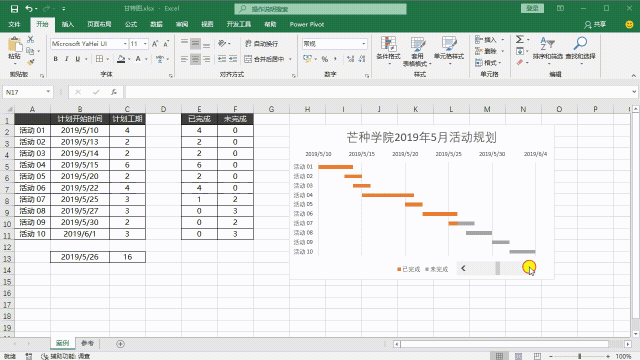The image size is (640, 360).
Task: Click the sign-in button in title bar
Action: (532, 8)
